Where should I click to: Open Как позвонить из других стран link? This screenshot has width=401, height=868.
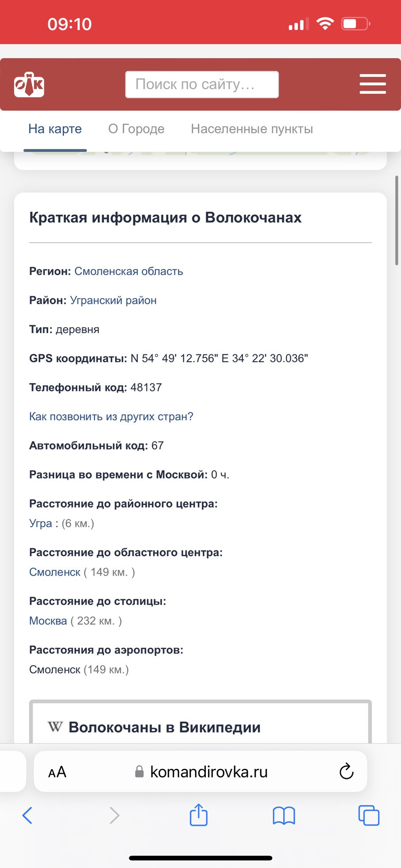(111, 416)
